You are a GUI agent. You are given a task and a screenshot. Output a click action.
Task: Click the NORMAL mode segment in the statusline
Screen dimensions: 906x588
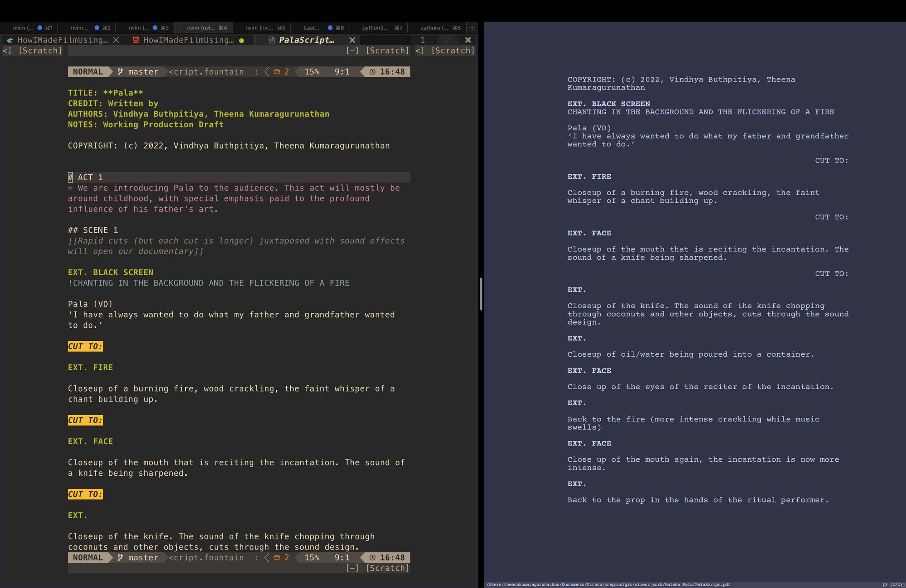(x=89, y=72)
